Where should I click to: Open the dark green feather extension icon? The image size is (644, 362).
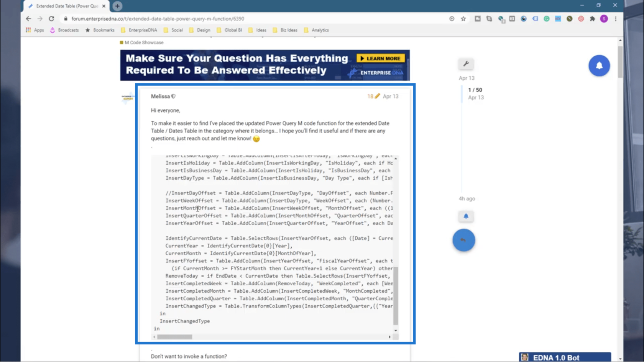(x=570, y=18)
